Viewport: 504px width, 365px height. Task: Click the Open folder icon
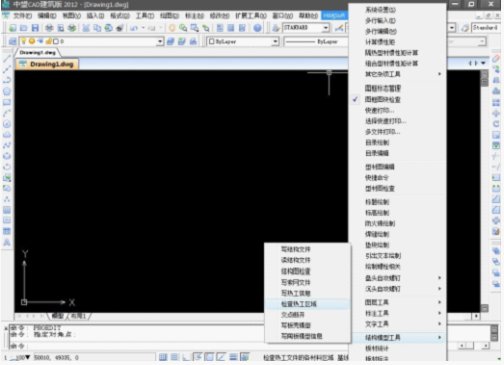click(24, 28)
